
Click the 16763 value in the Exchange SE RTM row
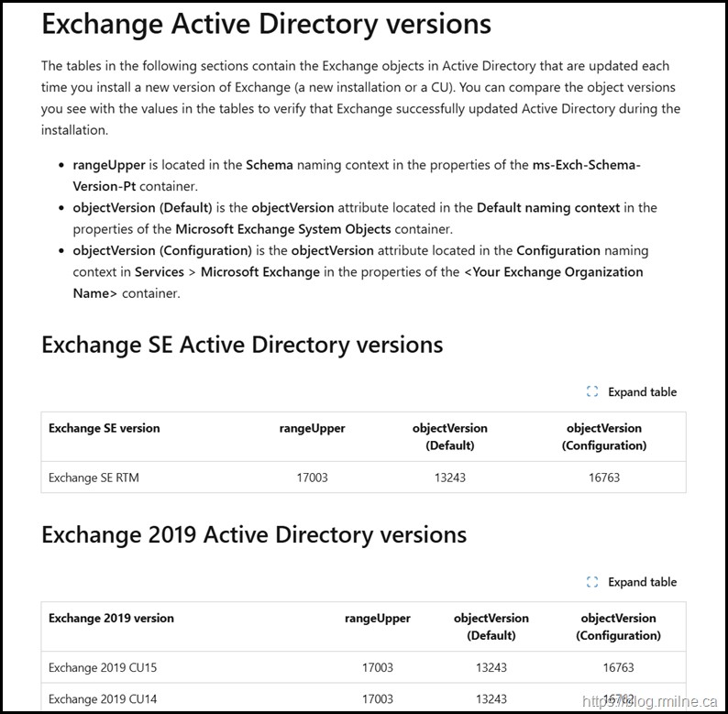click(x=604, y=478)
